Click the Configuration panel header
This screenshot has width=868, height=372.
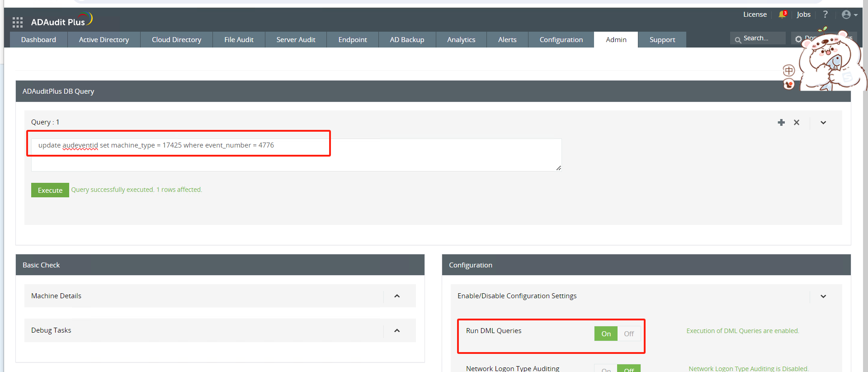pyautogui.click(x=646, y=265)
